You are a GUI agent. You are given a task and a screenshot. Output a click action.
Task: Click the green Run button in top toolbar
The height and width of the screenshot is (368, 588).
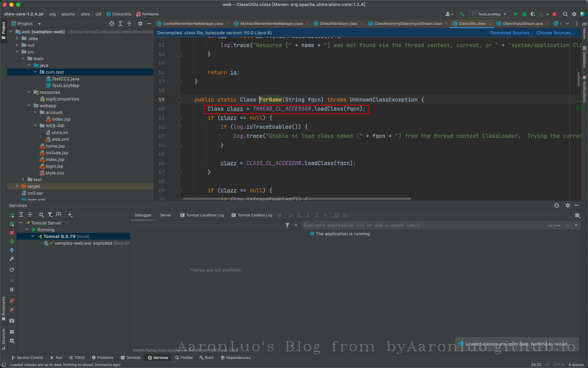click(516, 14)
